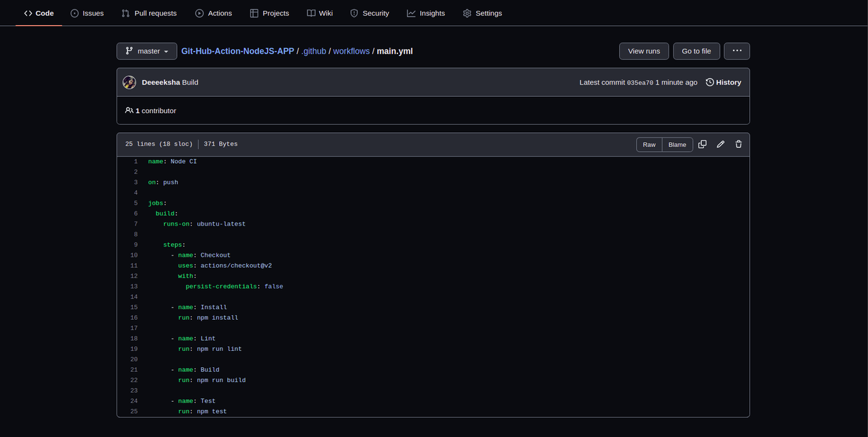This screenshot has height=437, width=868.
Task: View the Insights tab
Action: pyautogui.click(x=426, y=13)
